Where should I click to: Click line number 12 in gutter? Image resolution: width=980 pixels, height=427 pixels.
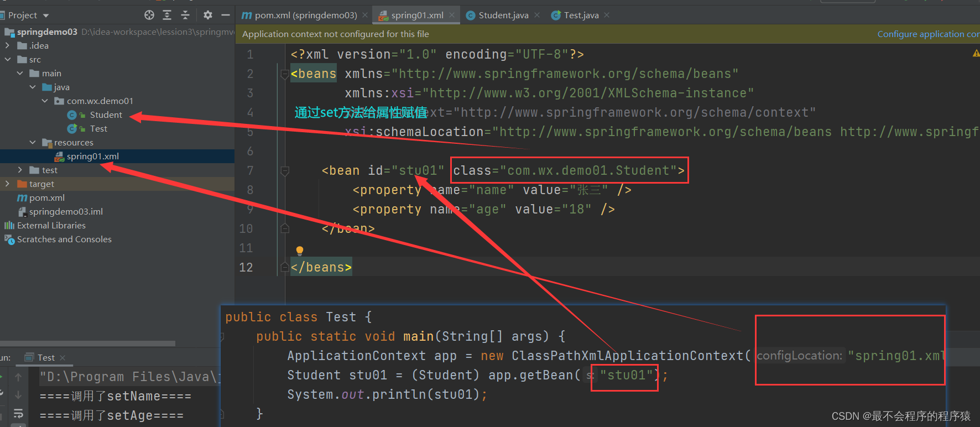pos(246,268)
